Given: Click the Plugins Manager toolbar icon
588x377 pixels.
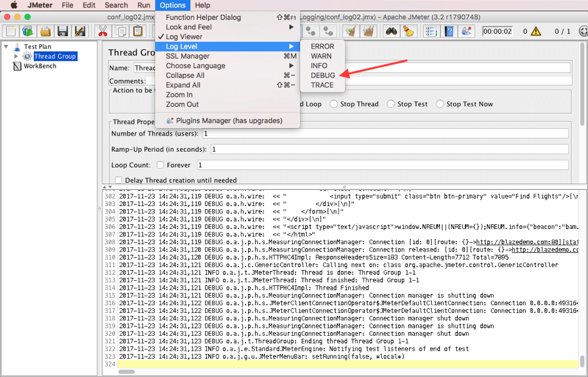Looking at the screenshot, I should [x=466, y=31].
